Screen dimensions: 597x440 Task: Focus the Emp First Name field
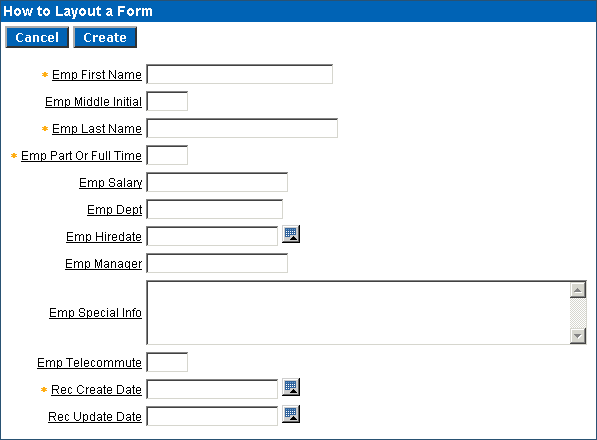click(239, 74)
